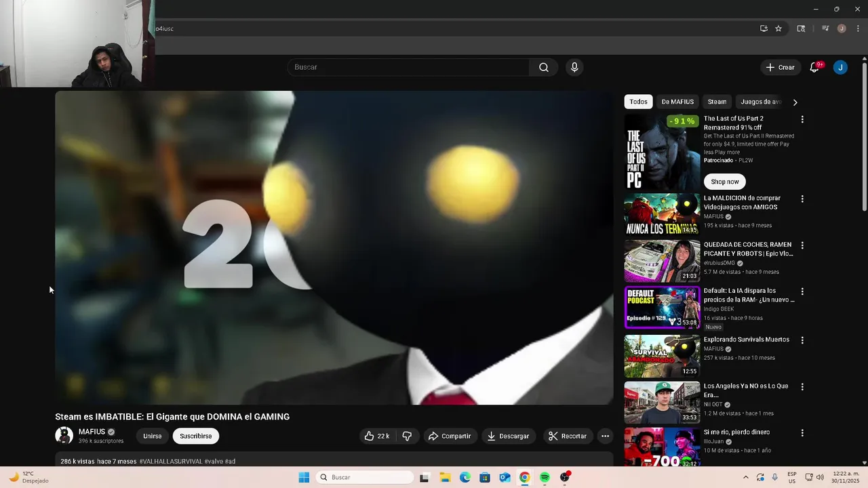Open Survival abandonado video thumbnail
This screenshot has height=488, width=868.
(662, 356)
